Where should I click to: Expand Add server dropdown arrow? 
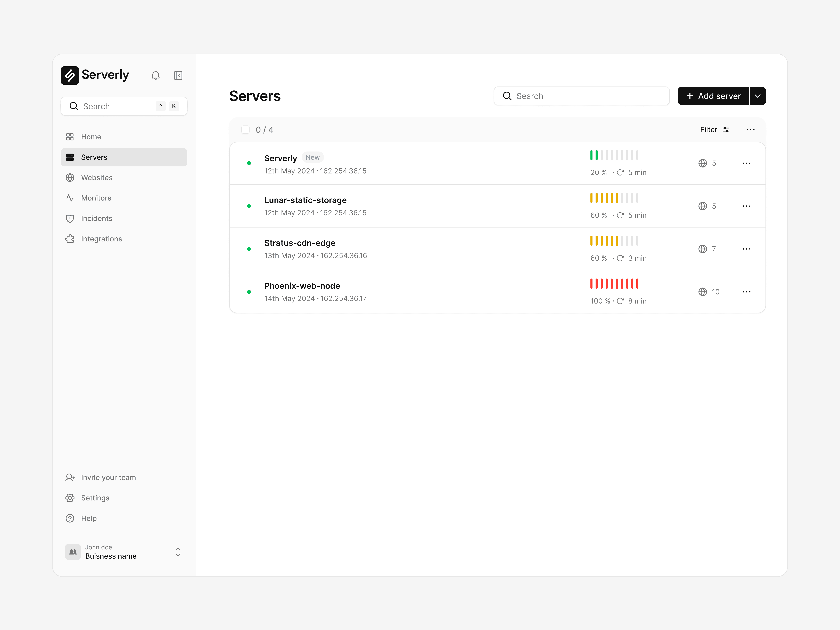pos(758,96)
